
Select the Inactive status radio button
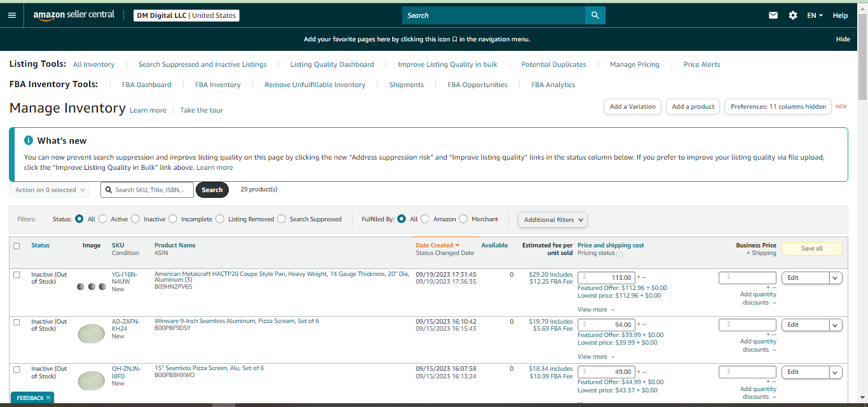135,219
